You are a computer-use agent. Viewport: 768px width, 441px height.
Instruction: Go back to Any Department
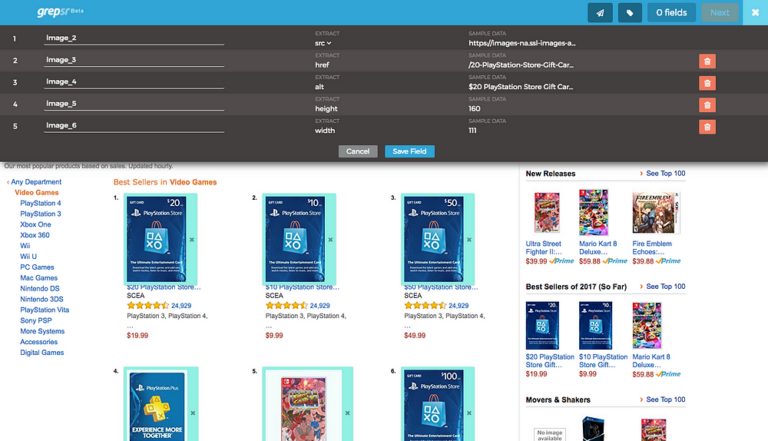[x=35, y=182]
